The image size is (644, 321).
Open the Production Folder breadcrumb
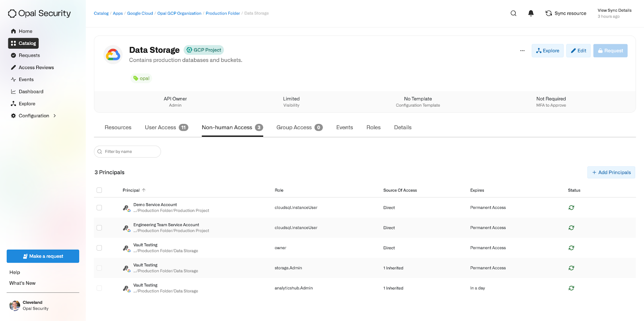click(223, 13)
